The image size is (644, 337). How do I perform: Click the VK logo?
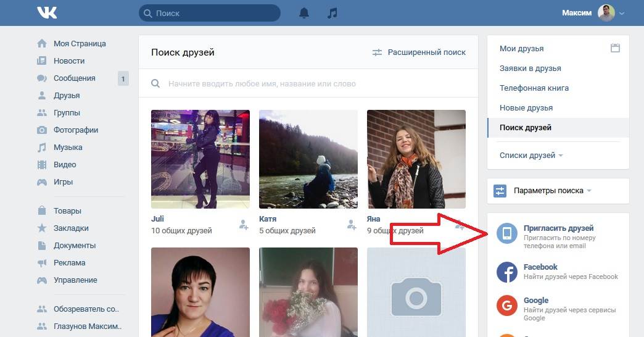click(x=47, y=13)
